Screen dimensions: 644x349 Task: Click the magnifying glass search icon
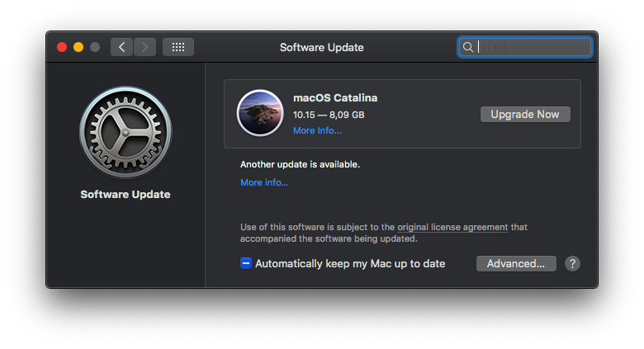(468, 47)
